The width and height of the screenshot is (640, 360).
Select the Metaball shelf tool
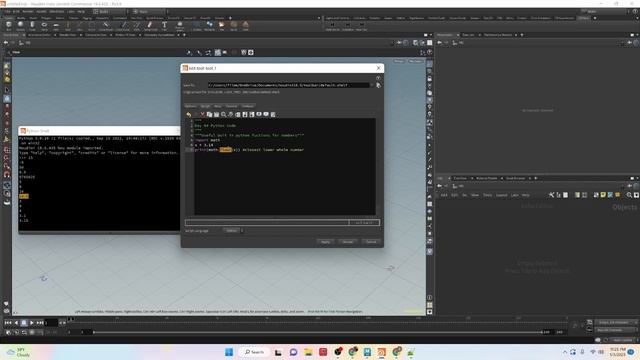pyautogui.click(x=209, y=26)
